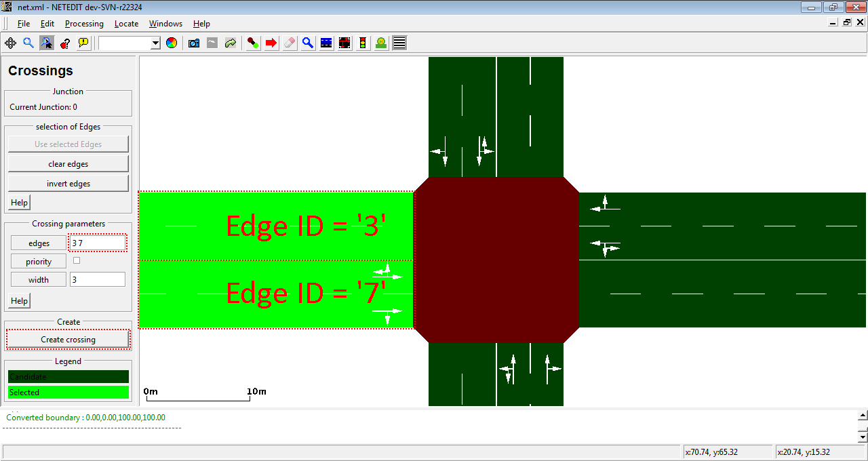868x461 pixels.
Task: Open the view scheme dropdown in toolbar
Action: (155, 43)
